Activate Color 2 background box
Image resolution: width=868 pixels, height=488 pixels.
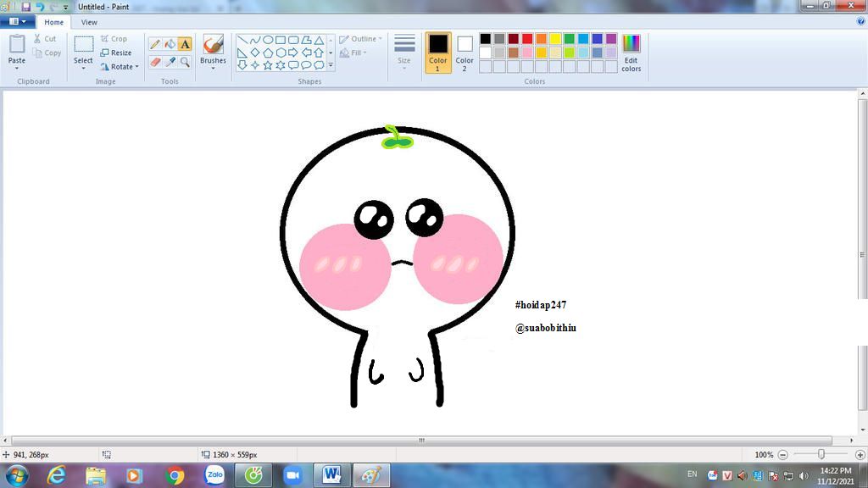pyautogui.click(x=465, y=53)
